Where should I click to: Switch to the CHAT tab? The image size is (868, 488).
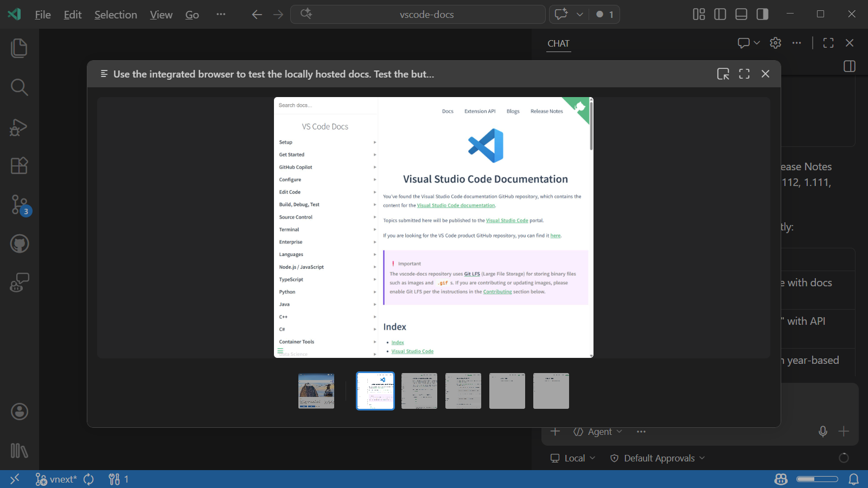click(558, 43)
